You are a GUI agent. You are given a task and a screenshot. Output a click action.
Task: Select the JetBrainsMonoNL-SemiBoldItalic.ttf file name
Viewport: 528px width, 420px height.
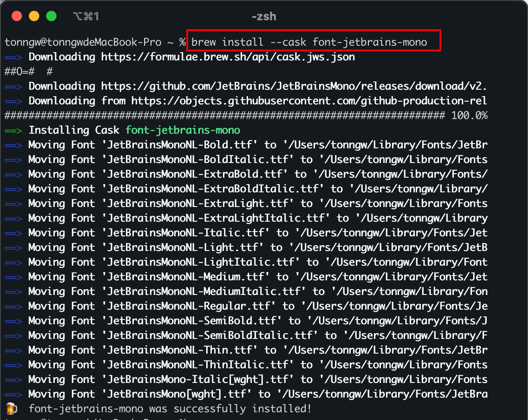tap(210, 335)
